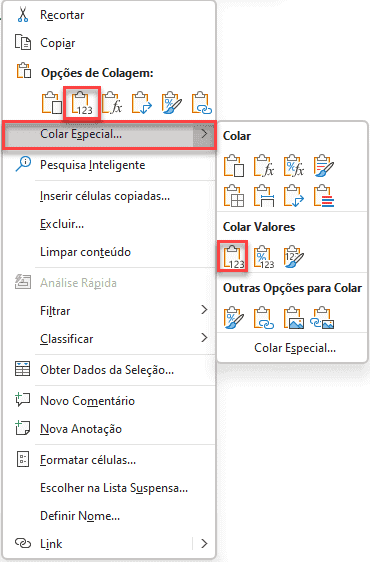370x562 pixels.
Task: Select Linked Picture icon in Outras Opções
Action: (x=322, y=318)
